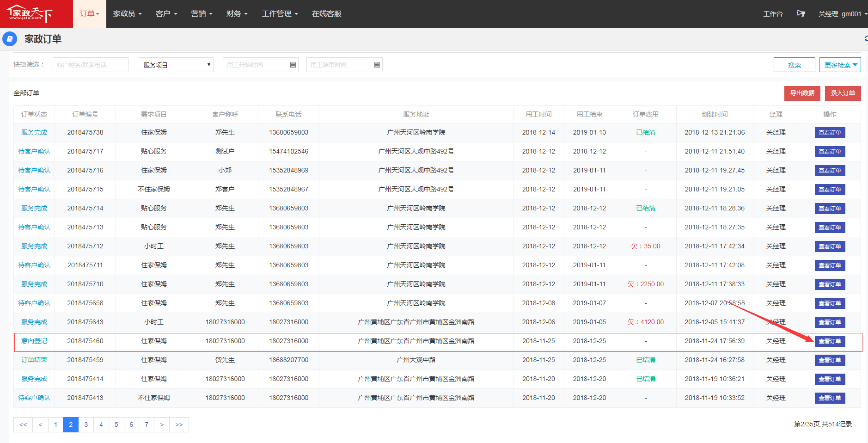This screenshot has width=868, height=443.
Task: Click customer name 贺先生
Action: coord(225,360)
